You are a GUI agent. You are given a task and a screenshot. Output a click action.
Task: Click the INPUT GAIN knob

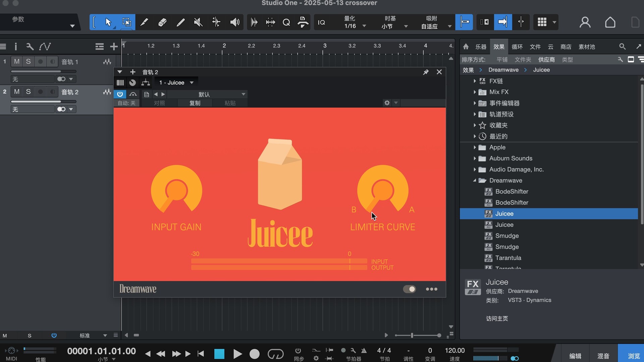pyautogui.click(x=176, y=190)
